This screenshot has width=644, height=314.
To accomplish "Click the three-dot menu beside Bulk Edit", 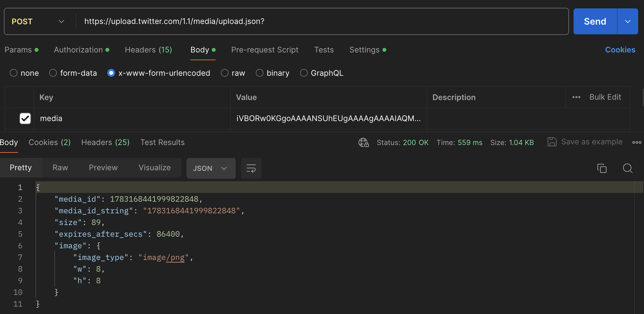I will coord(577,97).
